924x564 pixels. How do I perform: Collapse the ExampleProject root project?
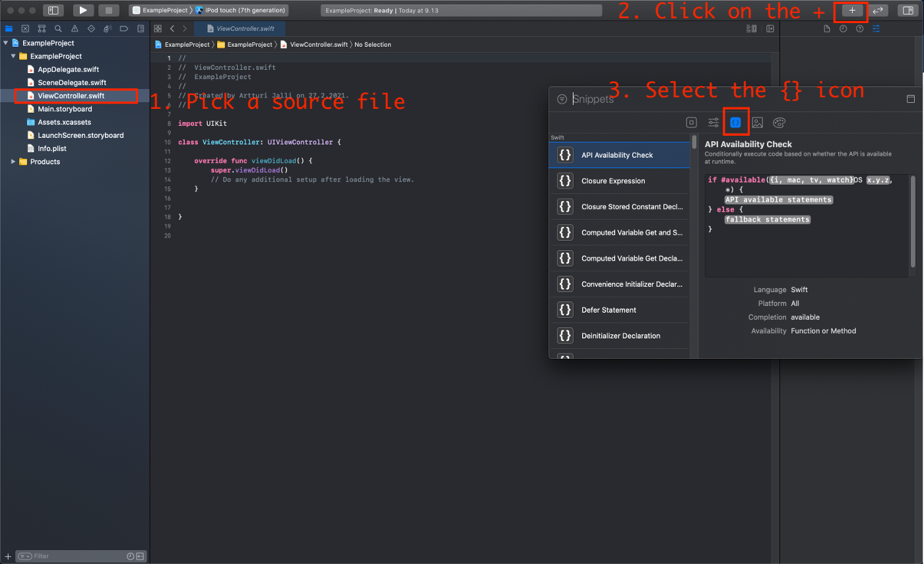coord(5,43)
